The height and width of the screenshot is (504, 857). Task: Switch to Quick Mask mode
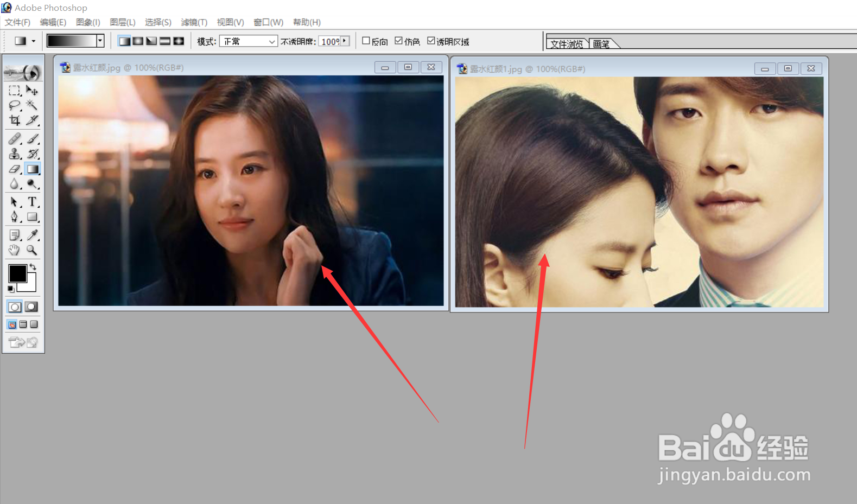[32, 307]
